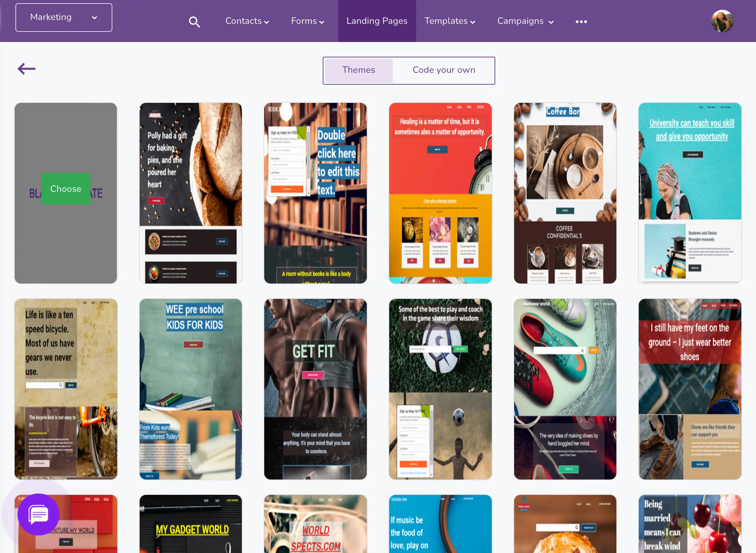
Task: Select the GET FIT theme
Action: coord(315,389)
